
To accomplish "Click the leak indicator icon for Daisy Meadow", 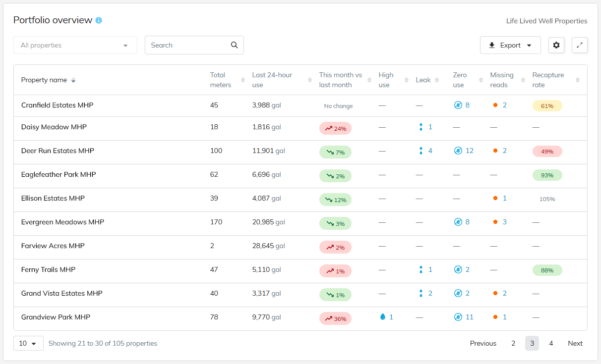I will 420,127.
